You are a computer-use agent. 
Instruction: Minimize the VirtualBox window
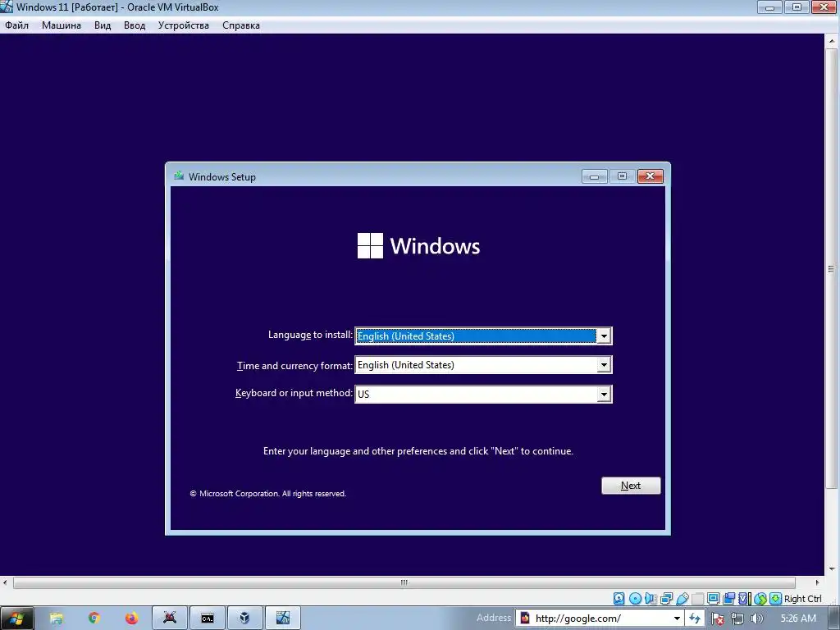pos(769,7)
